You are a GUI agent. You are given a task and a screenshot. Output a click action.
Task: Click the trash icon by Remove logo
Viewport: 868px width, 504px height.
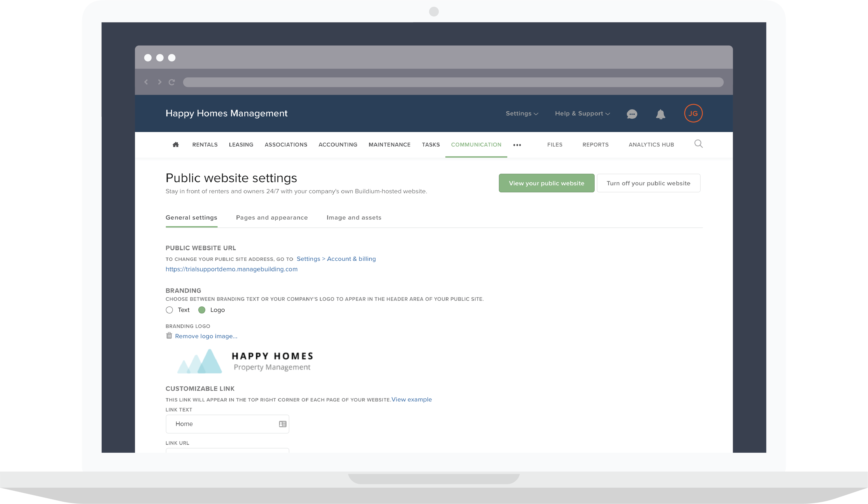[x=169, y=335]
